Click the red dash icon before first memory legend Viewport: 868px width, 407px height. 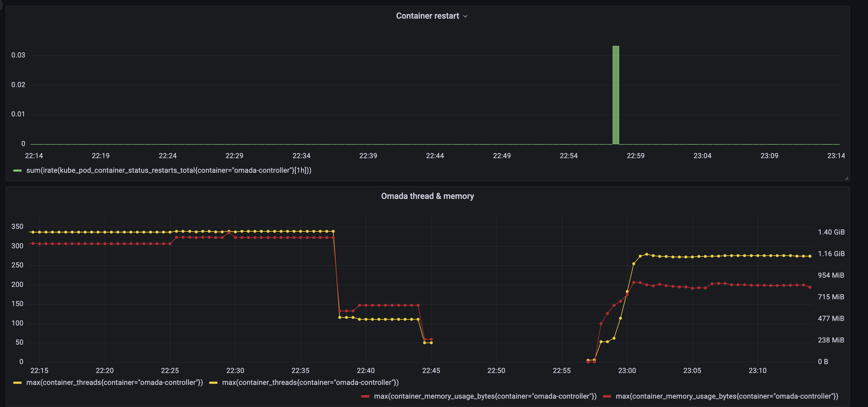pos(366,396)
